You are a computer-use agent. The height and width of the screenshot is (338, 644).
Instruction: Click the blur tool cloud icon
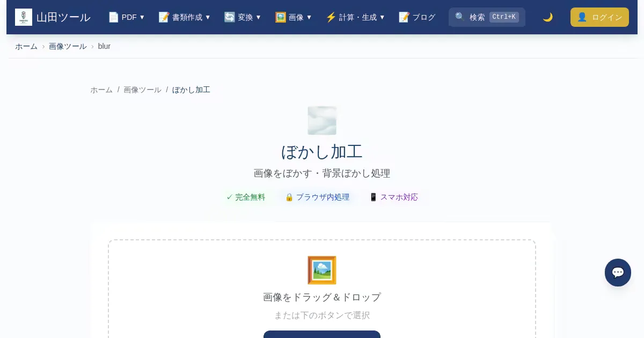(322, 121)
